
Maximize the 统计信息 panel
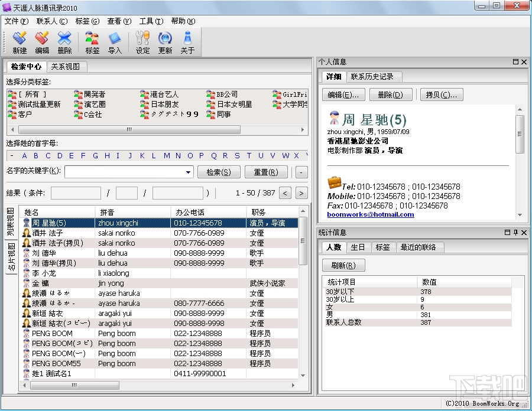click(x=508, y=233)
